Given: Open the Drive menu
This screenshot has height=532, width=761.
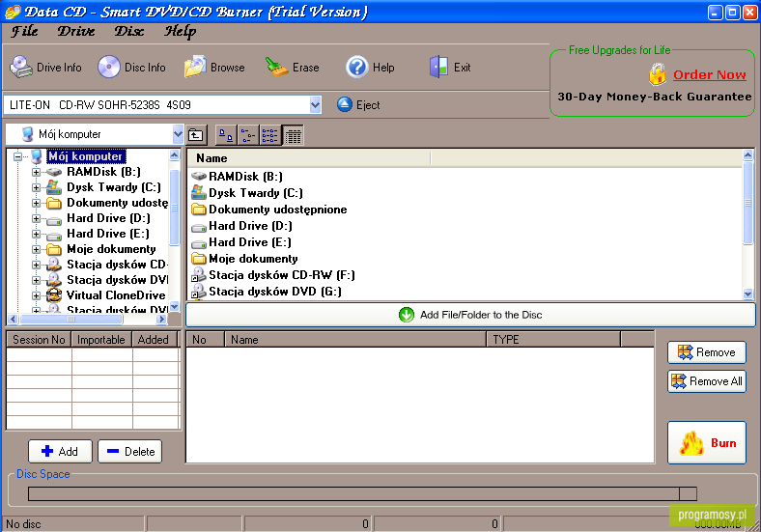Looking at the screenshot, I should coord(76,32).
